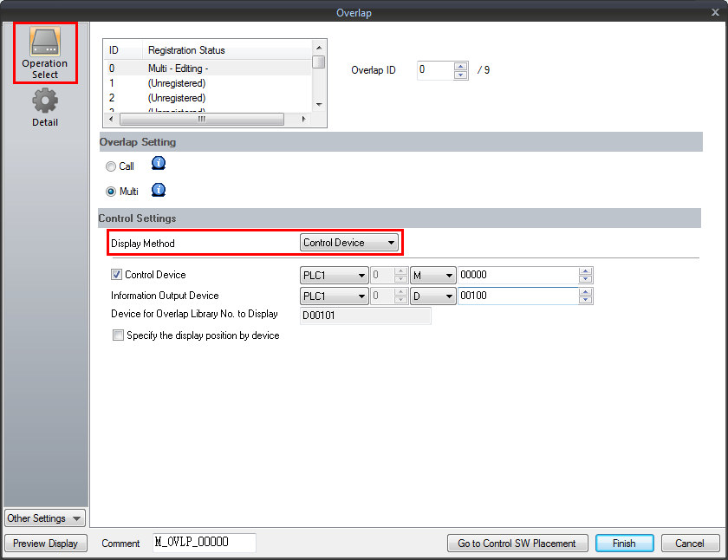This screenshot has height=560, width=728.
Task: Open Information Output Device type D dropdown
Action: click(433, 296)
